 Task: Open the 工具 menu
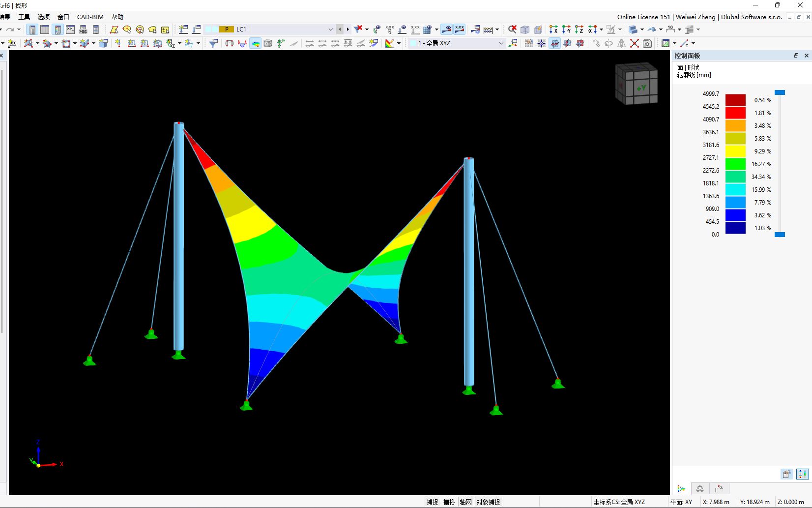click(24, 17)
